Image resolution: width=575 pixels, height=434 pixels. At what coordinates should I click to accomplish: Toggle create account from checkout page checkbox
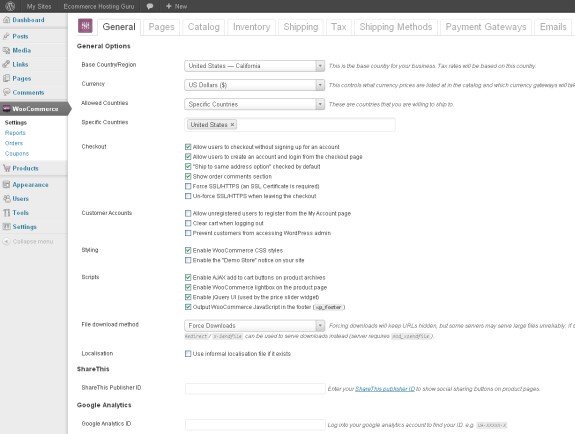pos(188,157)
